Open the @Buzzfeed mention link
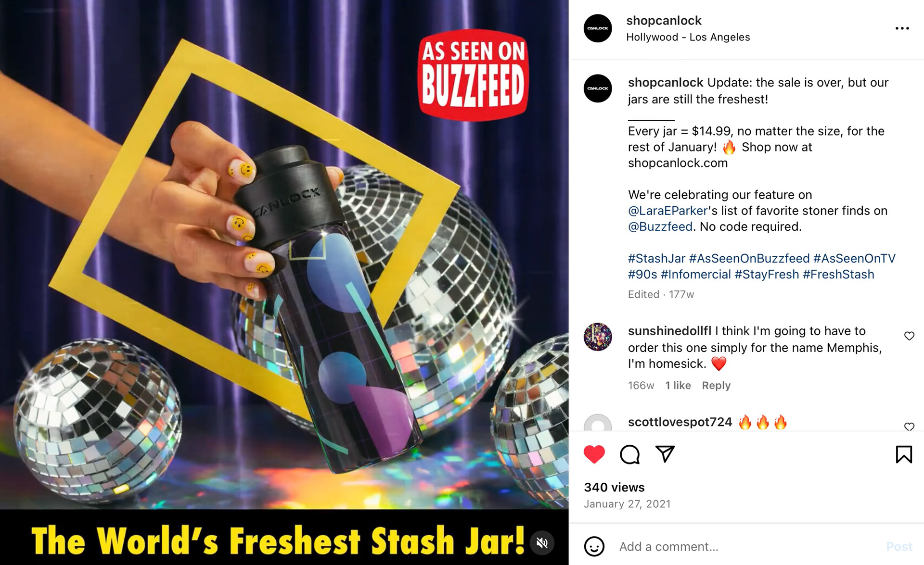Image resolution: width=924 pixels, height=565 pixels. point(660,226)
